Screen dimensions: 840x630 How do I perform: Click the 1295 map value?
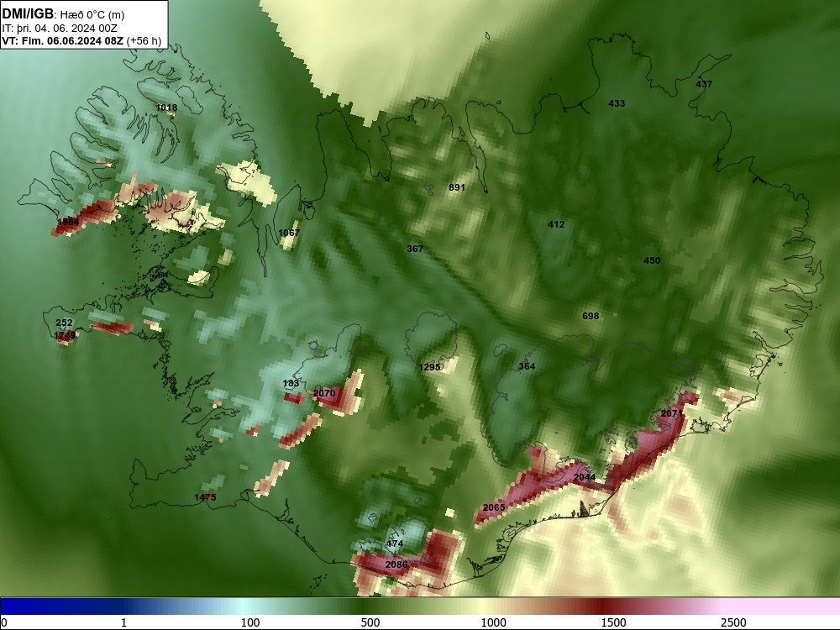pyautogui.click(x=429, y=367)
